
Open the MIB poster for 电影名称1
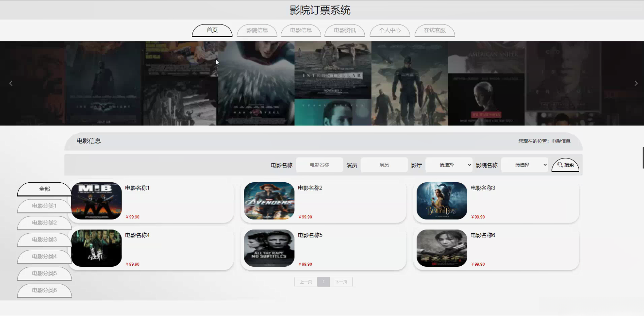96,201
